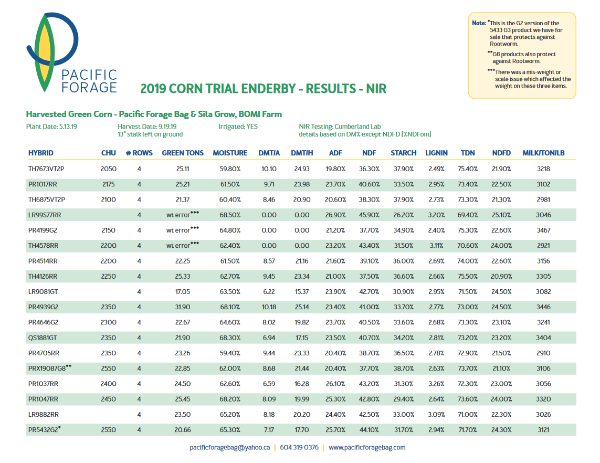The height and width of the screenshot is (463, 600).
Task: Select hybrid name TH4126RR
Action: [43, 276]
